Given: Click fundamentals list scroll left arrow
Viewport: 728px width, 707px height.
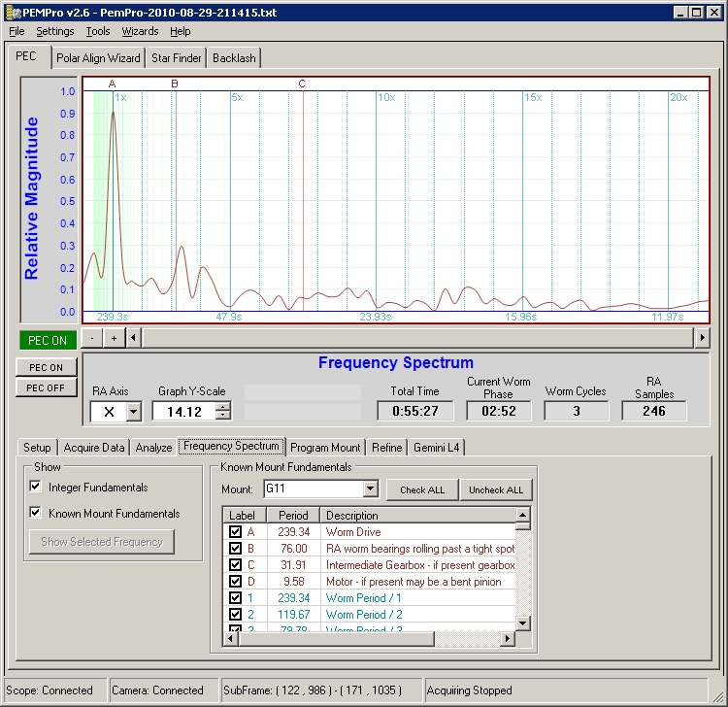Looking at the screenshot, I should pos(230,639).
